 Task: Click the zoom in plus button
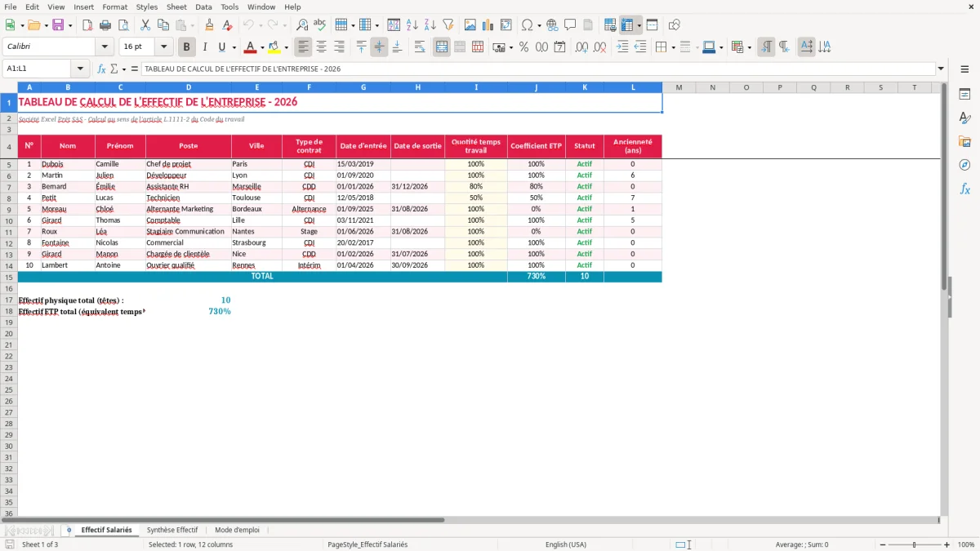[947, 544]
